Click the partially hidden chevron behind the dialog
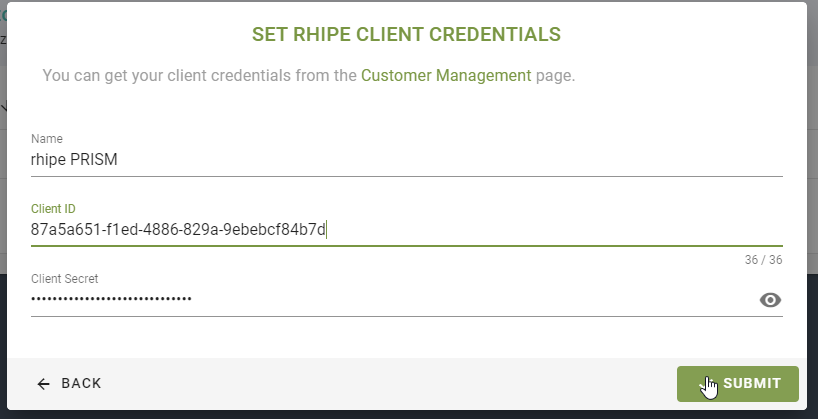818x419 pixels. [3, 107]
